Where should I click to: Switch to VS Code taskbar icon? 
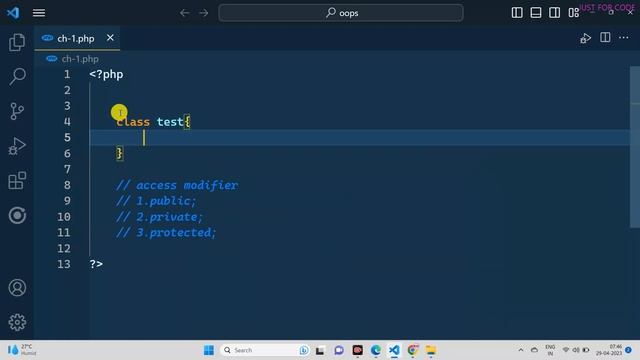point(394,350)
